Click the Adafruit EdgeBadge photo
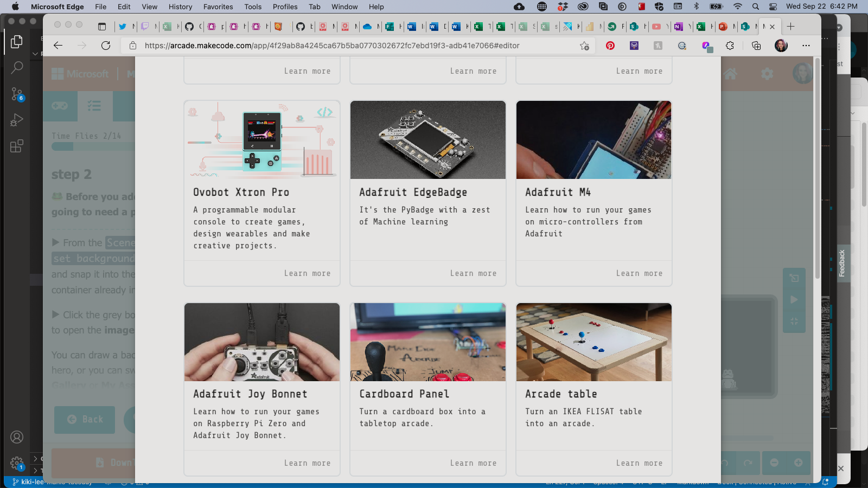Viewport: 868px width, 488px height. tap(428, 140)
